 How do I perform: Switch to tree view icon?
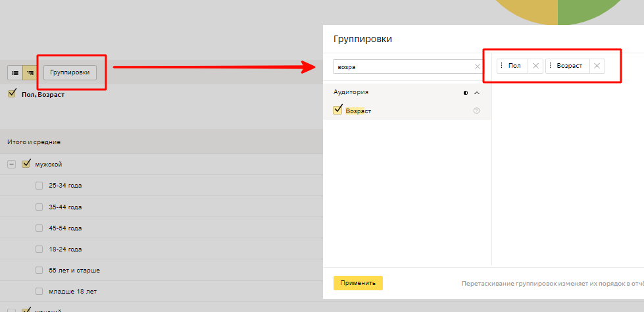pos(29,72)
